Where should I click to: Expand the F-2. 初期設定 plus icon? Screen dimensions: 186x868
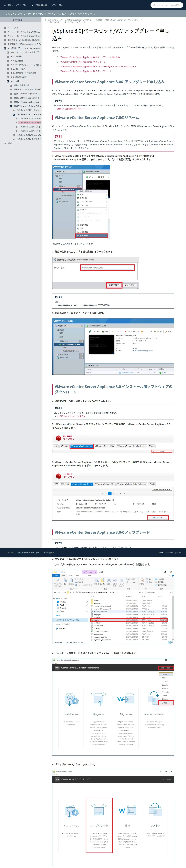coord(8,56)
